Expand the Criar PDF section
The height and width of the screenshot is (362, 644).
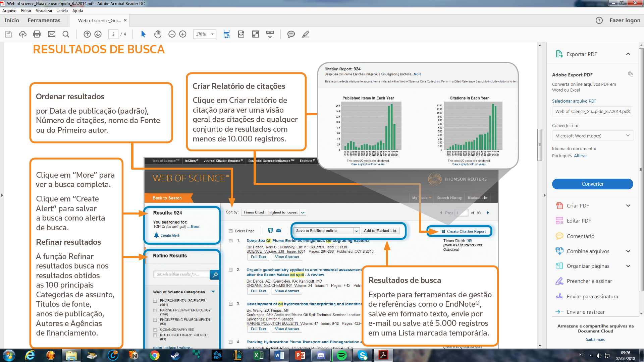pos(628,205)
